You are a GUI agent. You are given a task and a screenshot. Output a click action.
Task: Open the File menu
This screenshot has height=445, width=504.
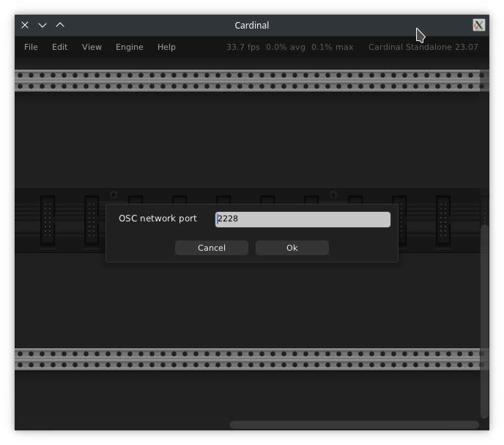tap(31, 47)
